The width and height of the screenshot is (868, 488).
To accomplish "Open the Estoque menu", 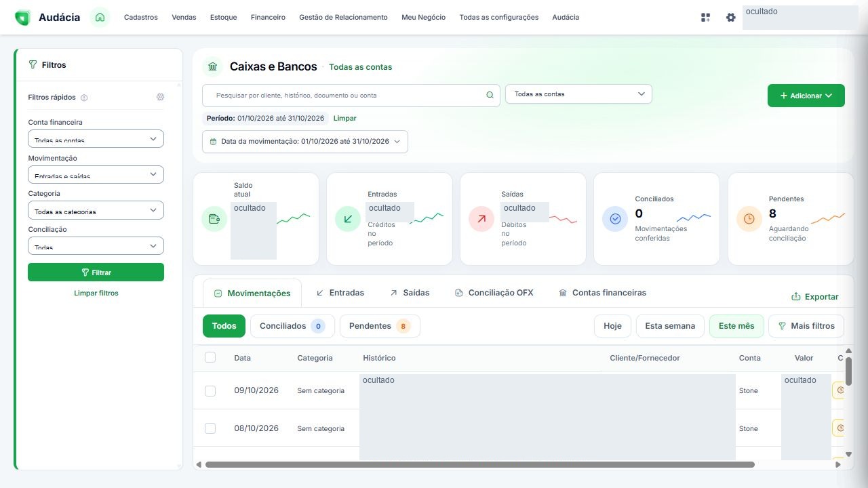I will tap(223, 18).
